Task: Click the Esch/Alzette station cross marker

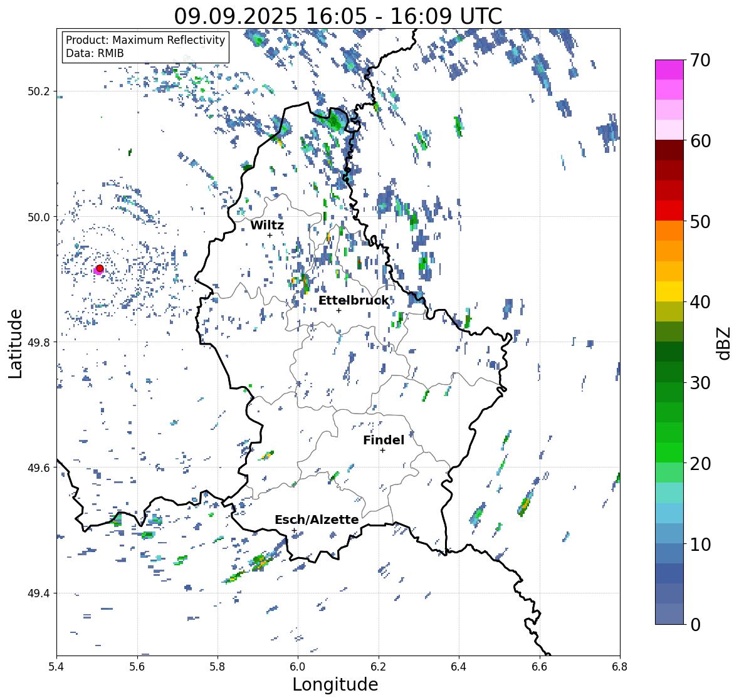Action: pos(294,530)
